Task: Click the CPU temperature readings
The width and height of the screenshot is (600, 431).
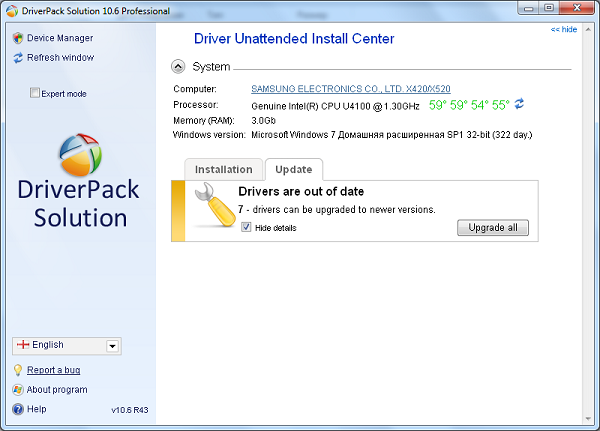Action: (x=469, y=104)
